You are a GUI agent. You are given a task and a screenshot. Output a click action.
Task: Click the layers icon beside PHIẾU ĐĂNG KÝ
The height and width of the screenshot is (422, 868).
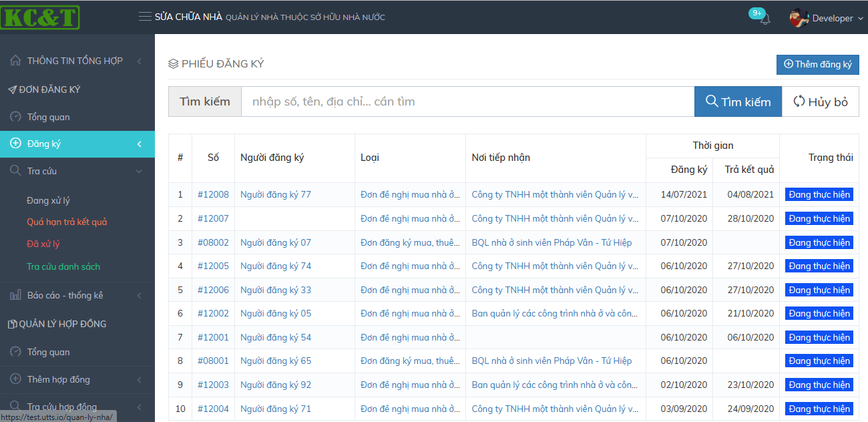pos(174,64)
